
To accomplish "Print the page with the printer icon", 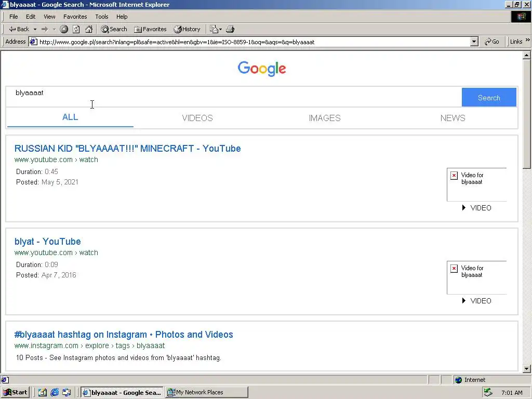I will [x=230, y=29].
